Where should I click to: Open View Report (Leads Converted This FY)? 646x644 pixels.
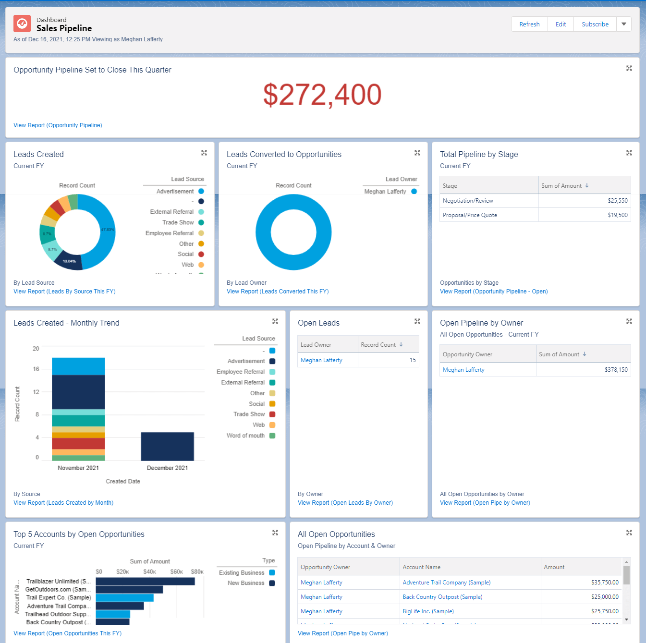[x=278, y=292]
